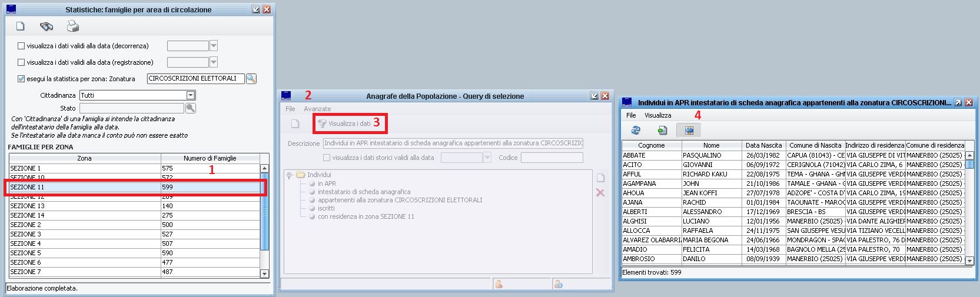The width and height of the screenshot is (980, 297).
Task: Sort results by Cognome column header
Action: coord(652,145)
